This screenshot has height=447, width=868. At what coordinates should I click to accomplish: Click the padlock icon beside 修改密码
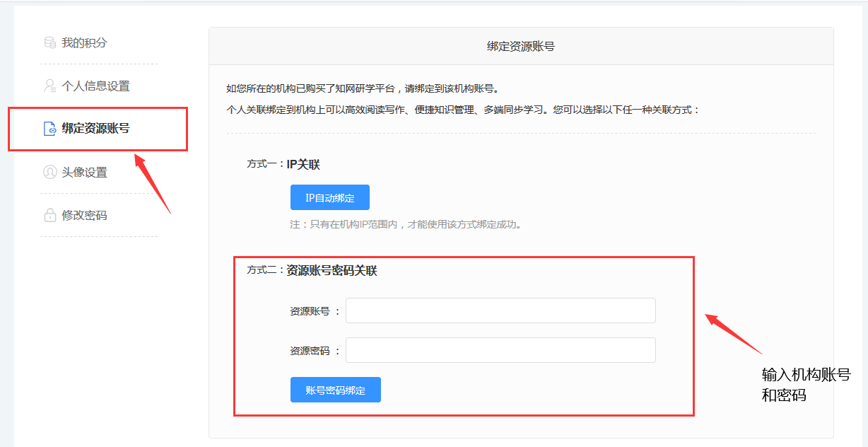pos(49,215)
